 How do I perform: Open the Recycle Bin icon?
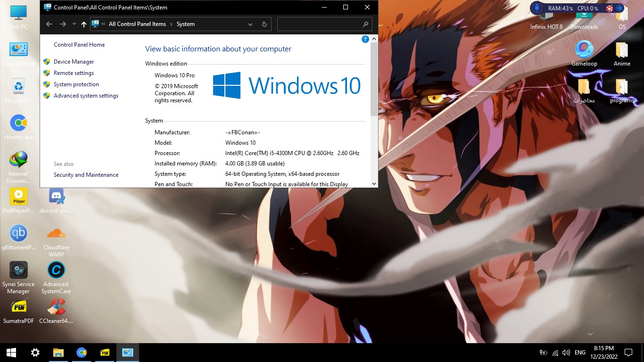click(18, 90)
